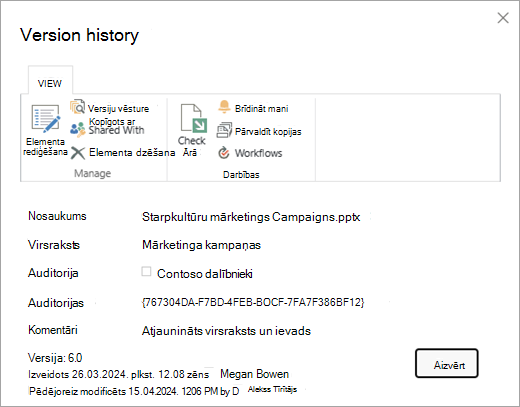Click the audience GUID value

click(x=253, y=302)
